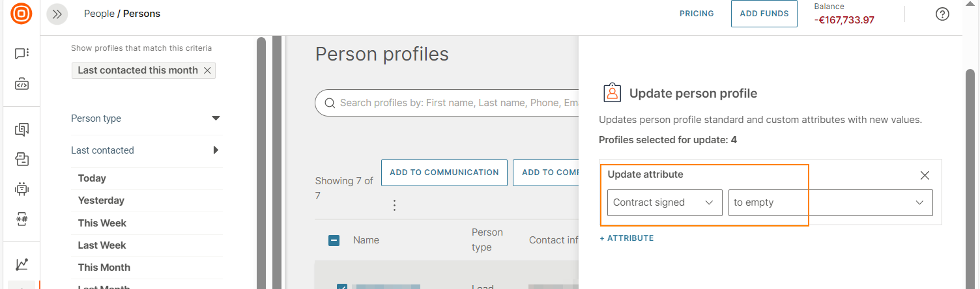The image size is (980, 289).
Task: Open the analytics chart sidebar icon
Action: pos(22,264)
